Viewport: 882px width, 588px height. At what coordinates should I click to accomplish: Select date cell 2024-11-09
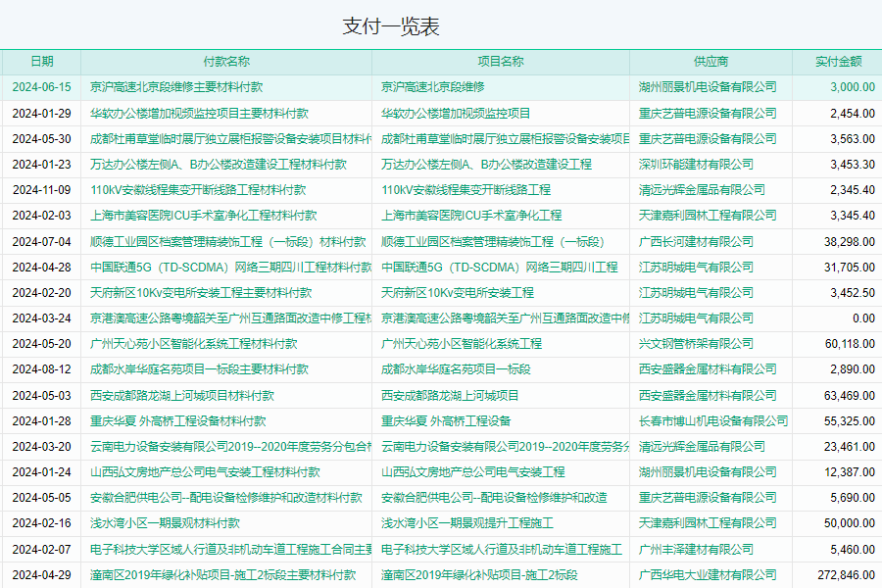41,189
